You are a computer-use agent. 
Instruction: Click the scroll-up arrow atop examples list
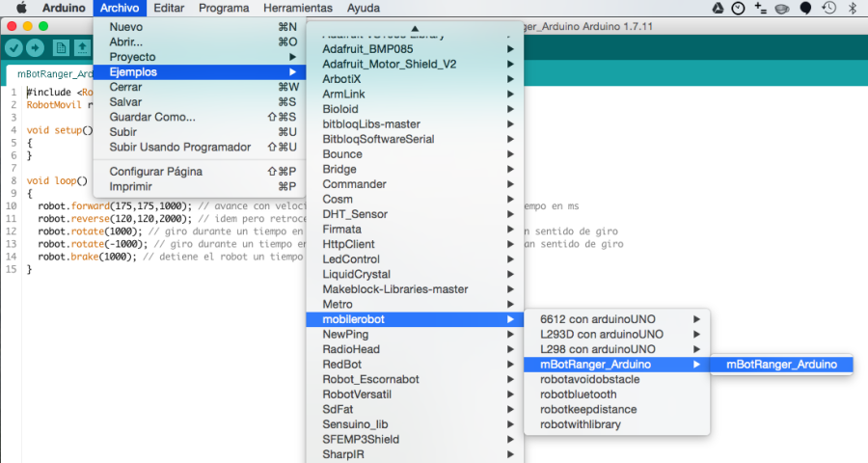point(415,28)
